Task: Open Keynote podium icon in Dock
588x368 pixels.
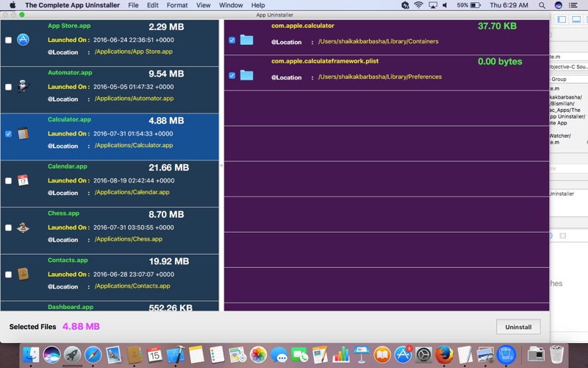Action: tap(361, 355)
